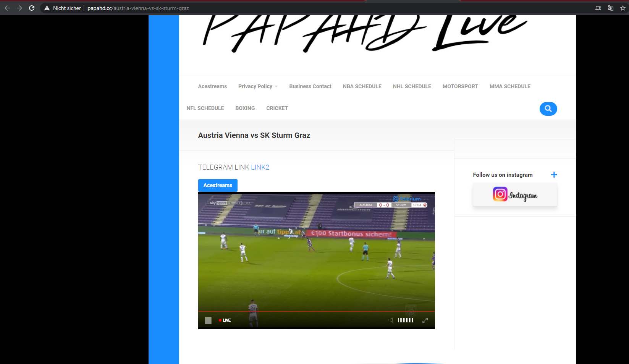Click the Austria Vienna vs SK Sturm Graz title

(x=254, y=135)
